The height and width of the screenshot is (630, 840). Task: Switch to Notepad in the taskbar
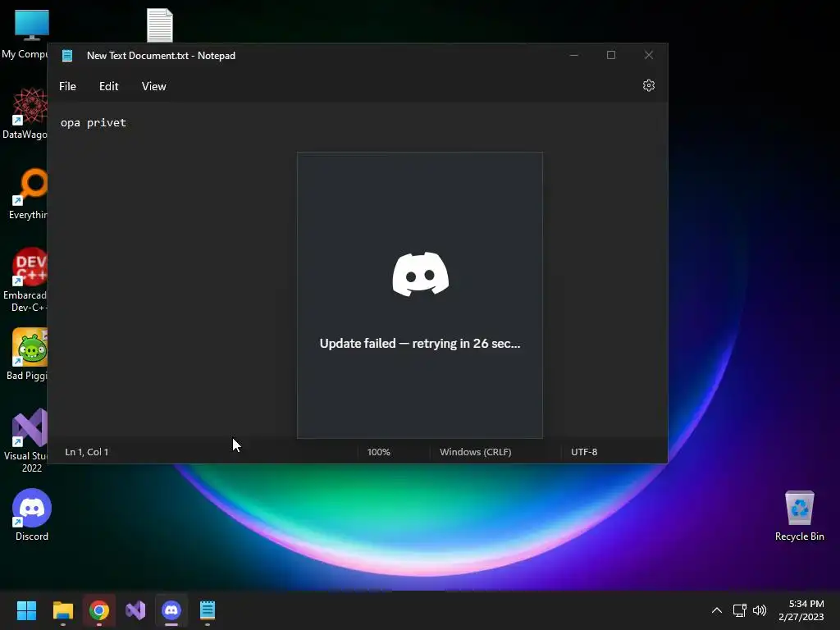(208, 610)
